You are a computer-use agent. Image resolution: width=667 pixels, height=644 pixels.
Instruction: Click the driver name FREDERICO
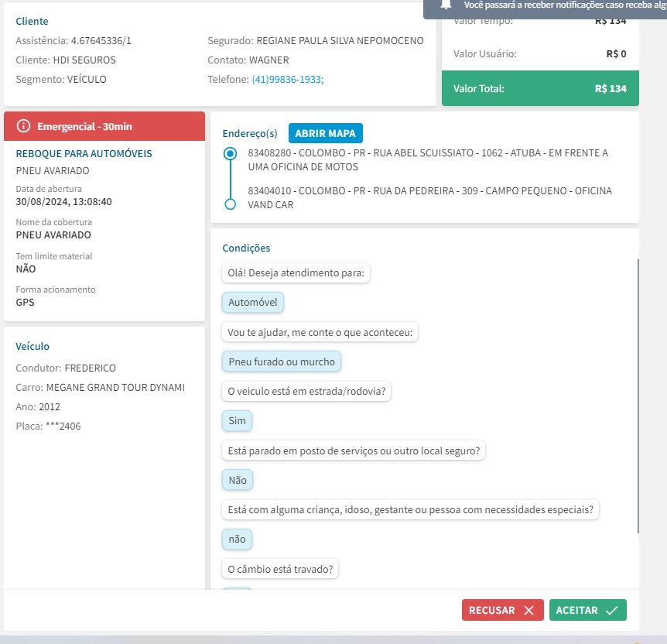[91, 368]
